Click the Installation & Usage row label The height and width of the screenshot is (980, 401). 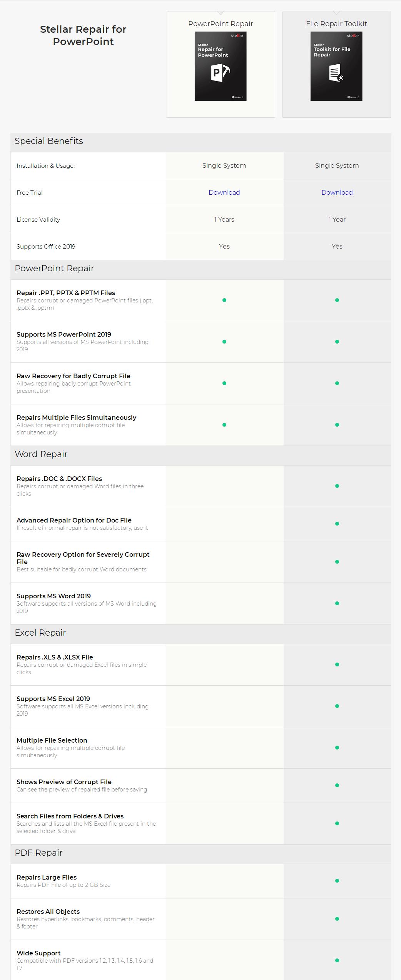pos(46,166)
